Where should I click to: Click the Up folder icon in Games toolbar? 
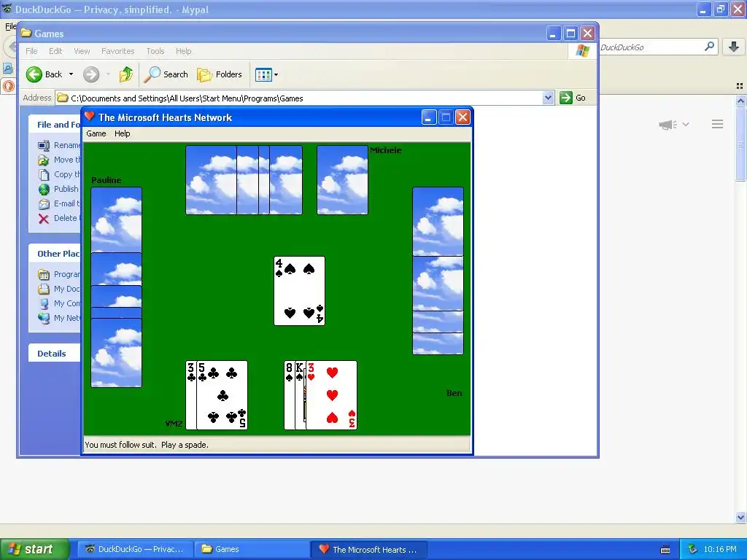click(x=125, y=74)
